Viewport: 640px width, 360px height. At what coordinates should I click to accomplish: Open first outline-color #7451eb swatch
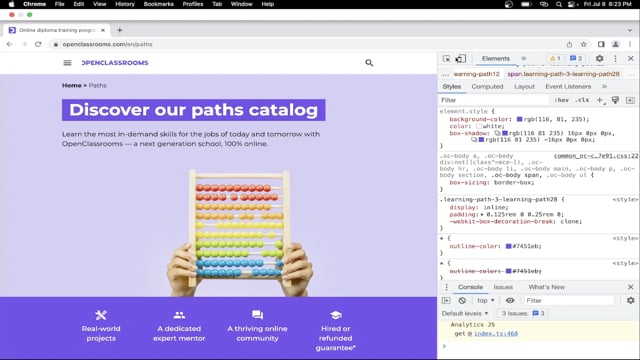click(x=509, y=246)
